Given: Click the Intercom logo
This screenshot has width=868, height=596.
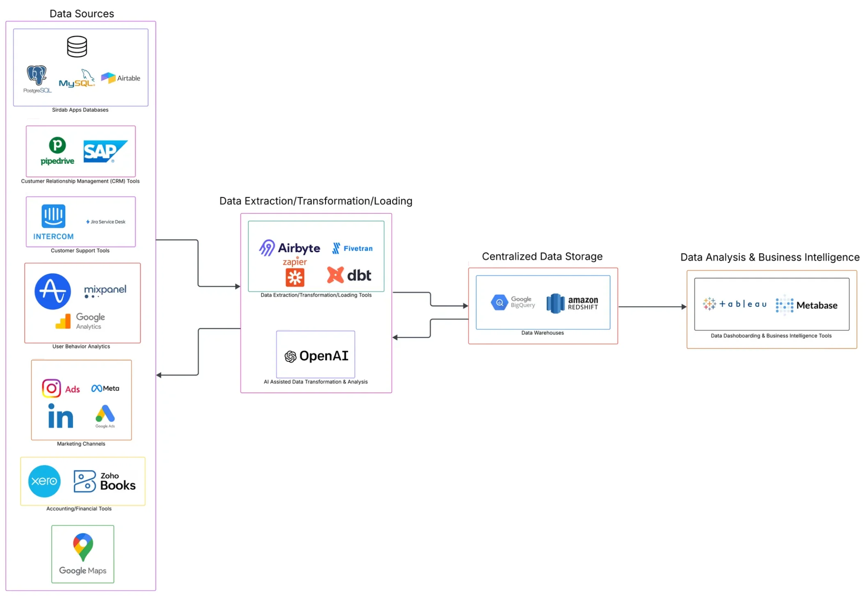Looking at the screenshot, I should 53,222.
